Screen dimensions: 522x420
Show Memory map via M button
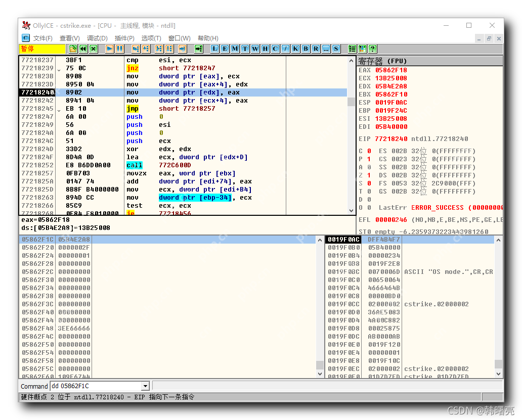click(x=235, y=49)
